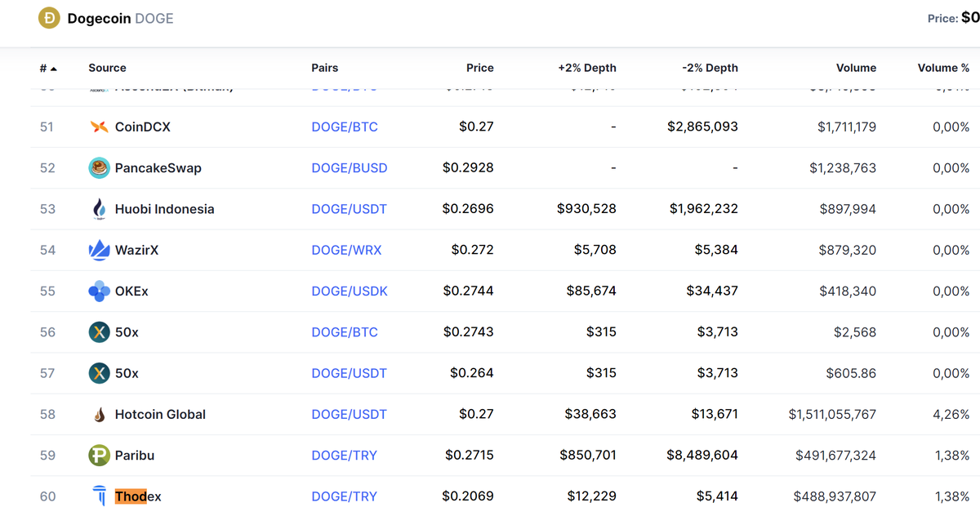Image resolution: width=980 pixels, height=516 pixels.
Task: Open the Hotcoin Global exchange name
Action: pos(160,414)
